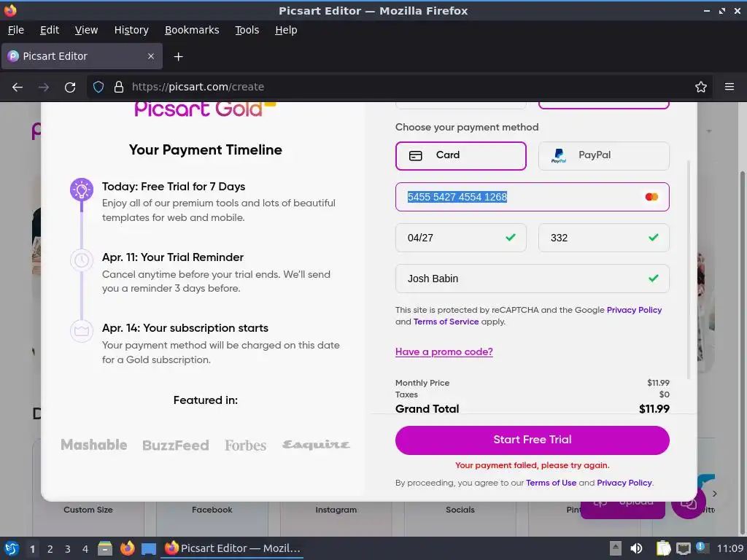Click the Your Payment Timeline heading
747x560 pixels.
(x=205, y=150)
